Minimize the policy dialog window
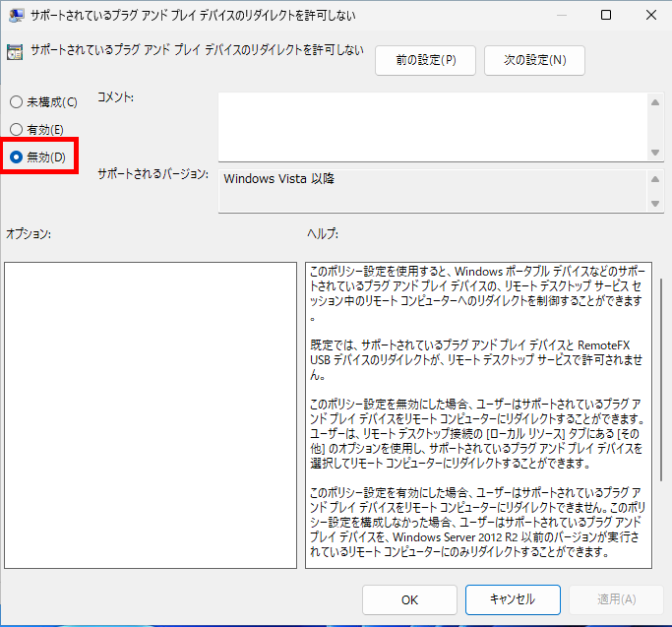The width and height of the screenshot is (672, 627). point(562,15)
